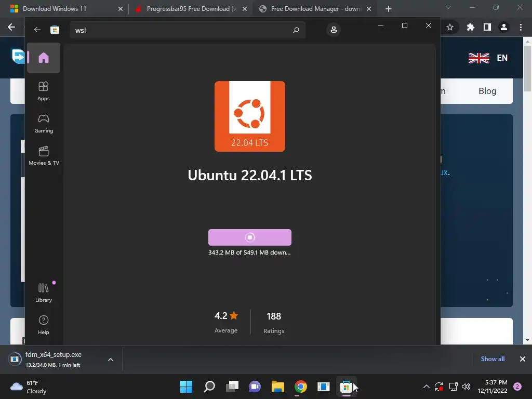This screenshot has height=399, width=532.
Task: Click Microsoft Store taskbar icon
Action: coord(346,387)
